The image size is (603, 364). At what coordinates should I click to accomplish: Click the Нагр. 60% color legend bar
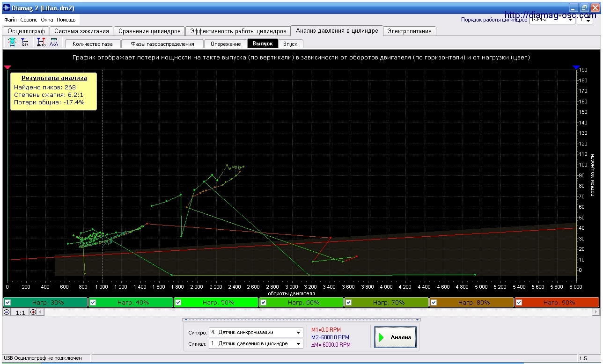[301, 303]
